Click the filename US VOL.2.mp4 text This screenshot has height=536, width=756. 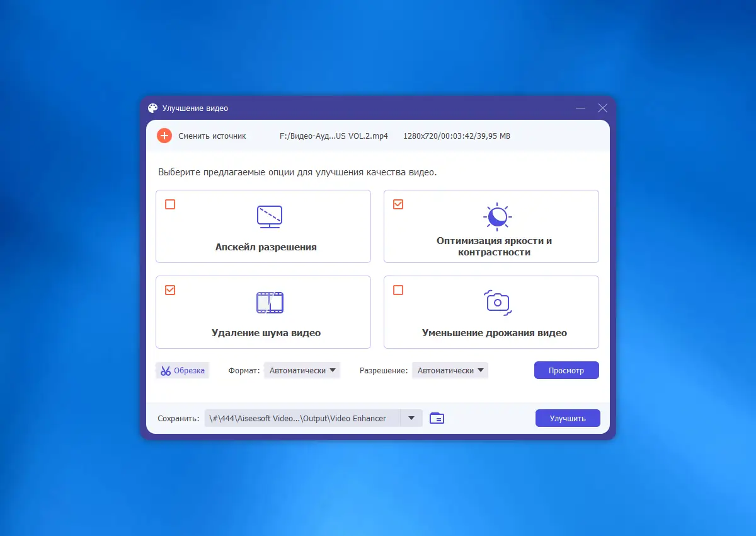tap(334, 136)
